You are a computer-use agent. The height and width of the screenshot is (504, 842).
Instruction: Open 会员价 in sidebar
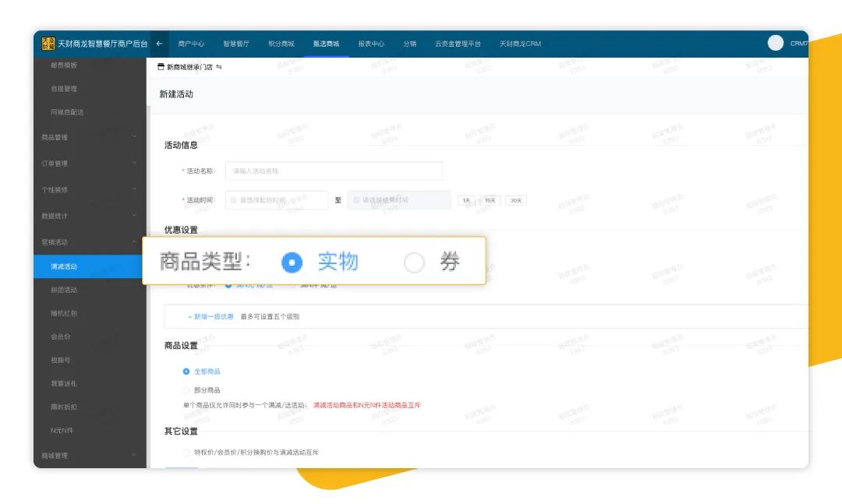click(61, 337)
